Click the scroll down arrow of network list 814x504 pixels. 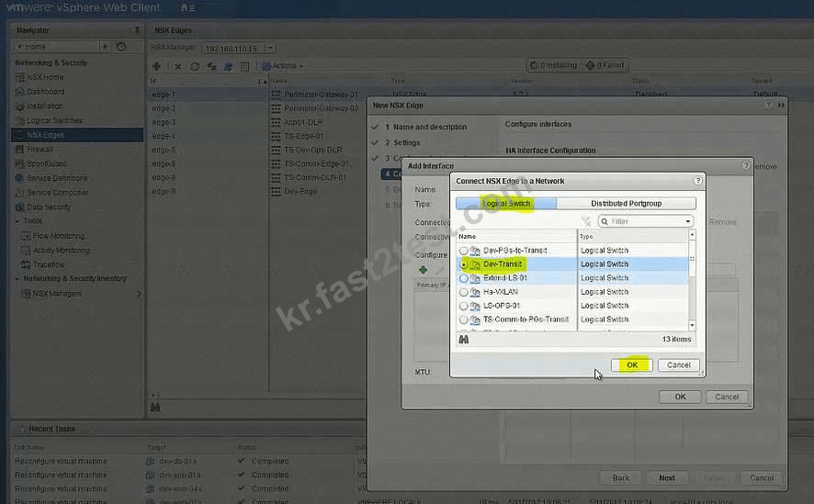pos(692,326)
